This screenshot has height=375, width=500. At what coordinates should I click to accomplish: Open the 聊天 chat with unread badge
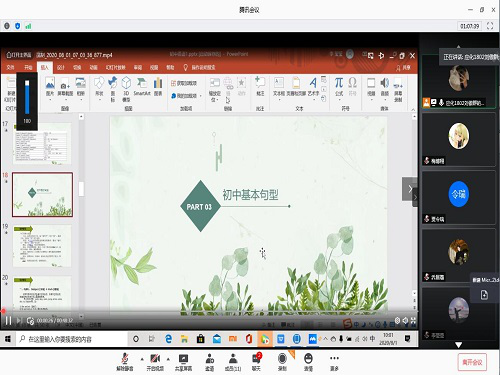256,362
